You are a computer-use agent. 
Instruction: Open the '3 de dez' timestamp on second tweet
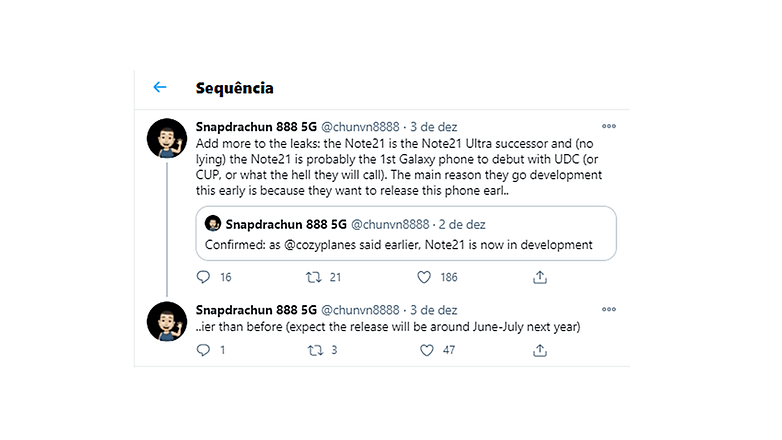coord(433,310)
